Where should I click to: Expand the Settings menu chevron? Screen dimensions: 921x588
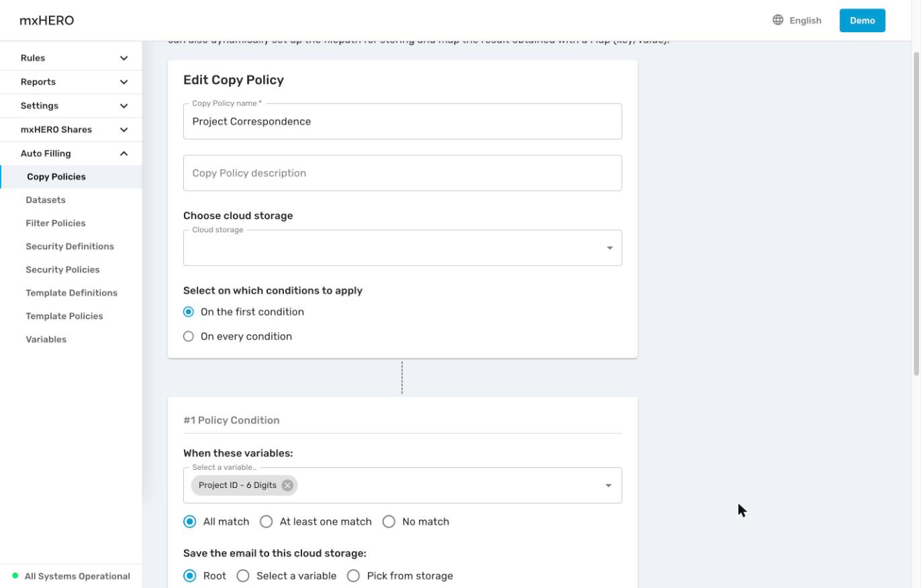pos(124,106)
